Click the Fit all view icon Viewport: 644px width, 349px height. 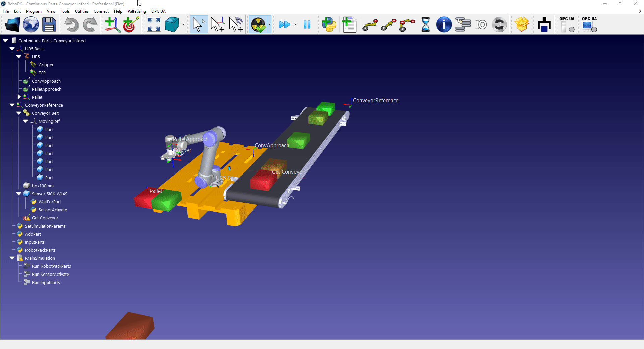point(154,25)
